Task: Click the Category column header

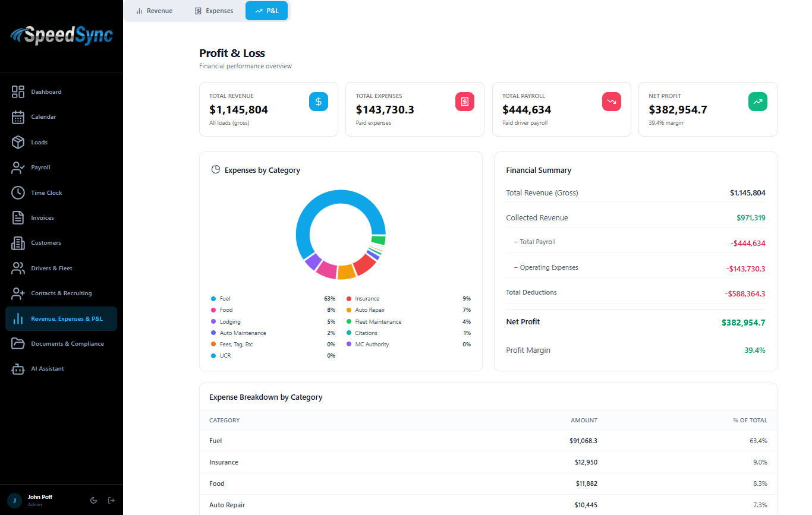Action: 225,420
